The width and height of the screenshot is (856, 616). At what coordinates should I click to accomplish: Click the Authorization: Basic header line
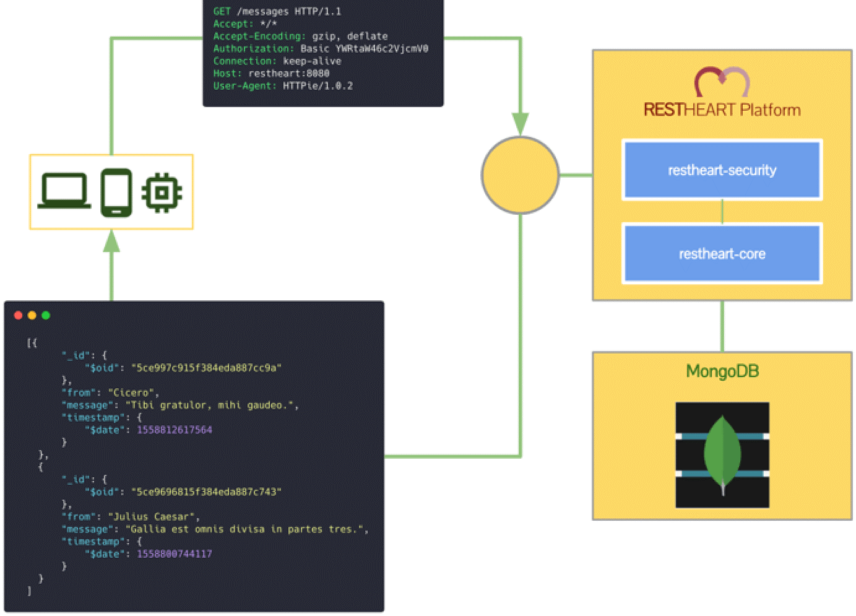click(x=321, y=49)
